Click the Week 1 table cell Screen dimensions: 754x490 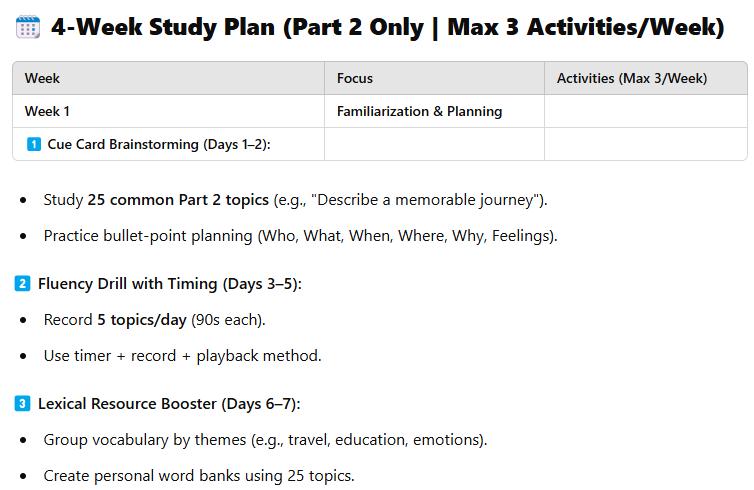(168, 111)
